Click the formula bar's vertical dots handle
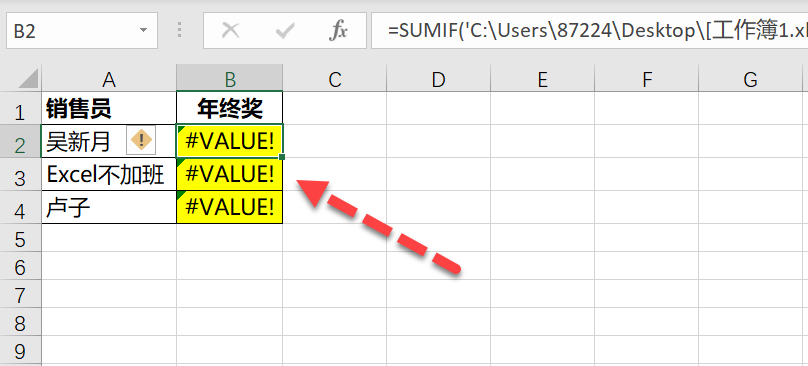This screenshot has width=808, height=366. coord(179,30)
